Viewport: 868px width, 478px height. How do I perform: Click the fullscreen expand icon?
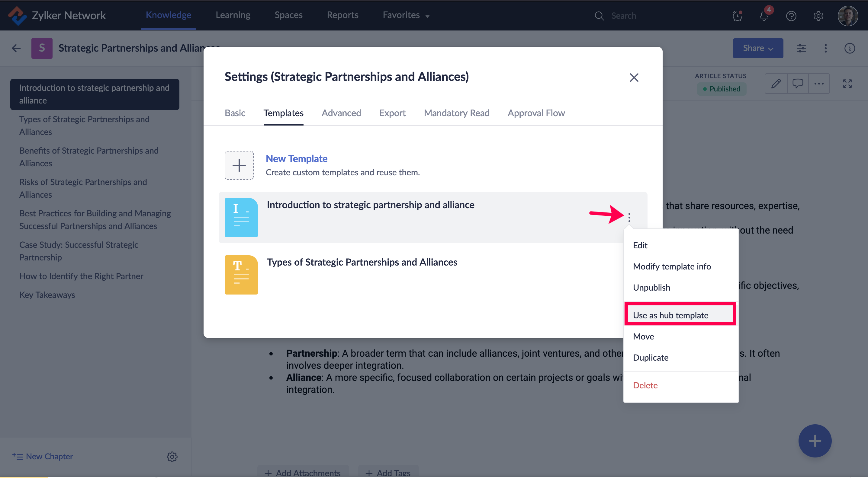847,84
